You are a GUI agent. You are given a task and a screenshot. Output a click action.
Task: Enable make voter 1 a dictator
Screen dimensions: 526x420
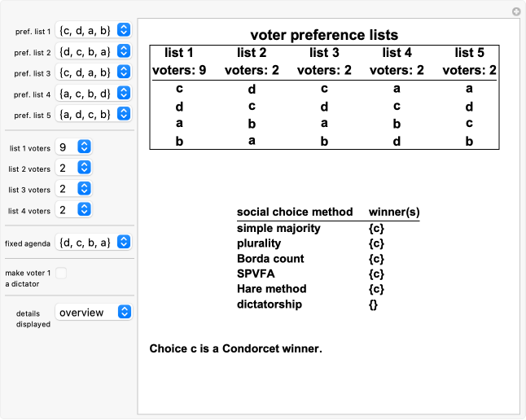tap(61, 273)
